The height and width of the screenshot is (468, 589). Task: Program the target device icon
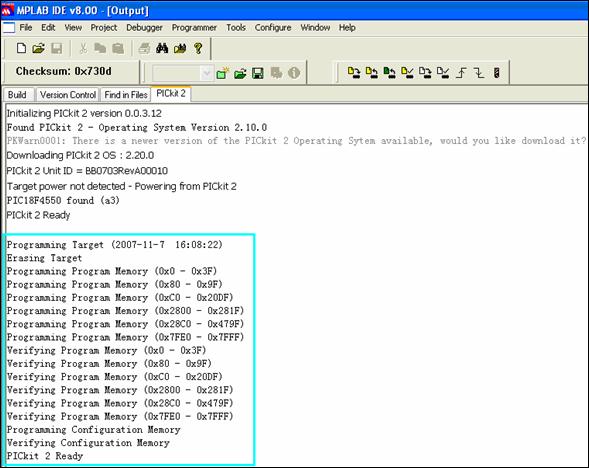click(353, 72)
